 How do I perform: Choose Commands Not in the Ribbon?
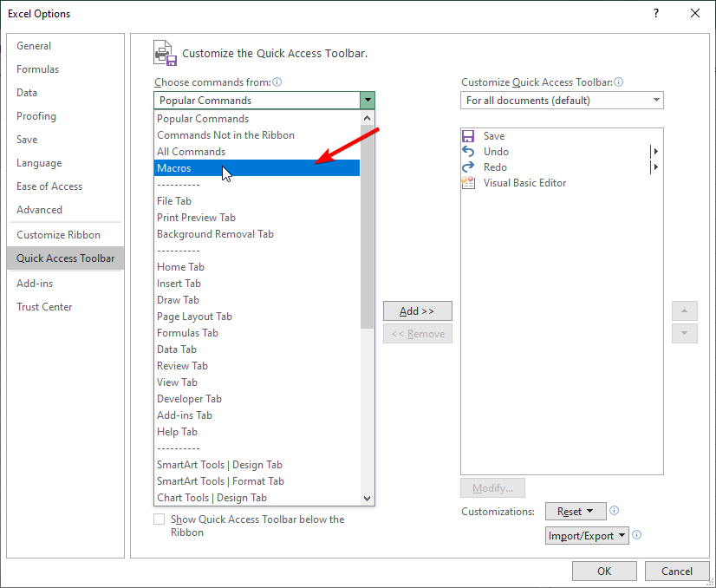click(x=257, y=135)
